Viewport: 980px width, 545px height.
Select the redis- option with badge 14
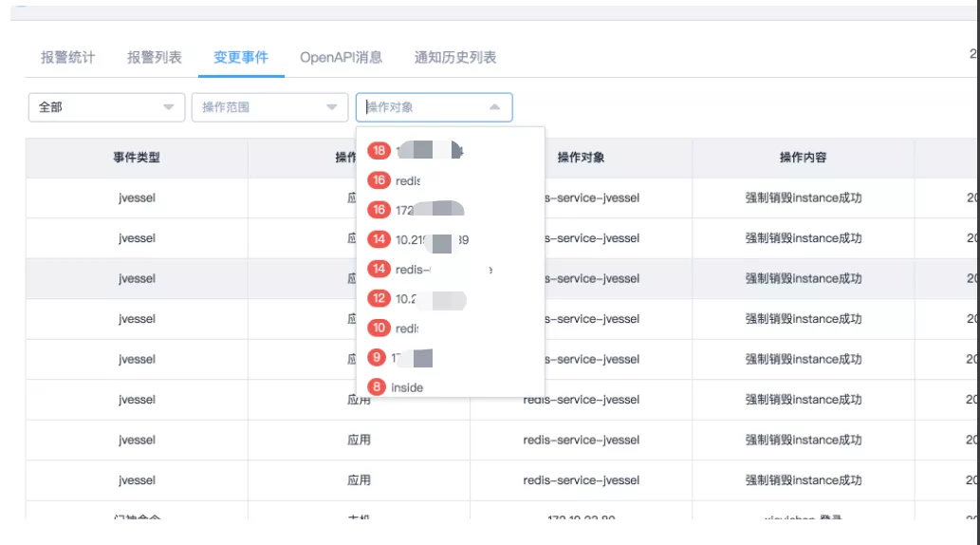pos(450,270)
